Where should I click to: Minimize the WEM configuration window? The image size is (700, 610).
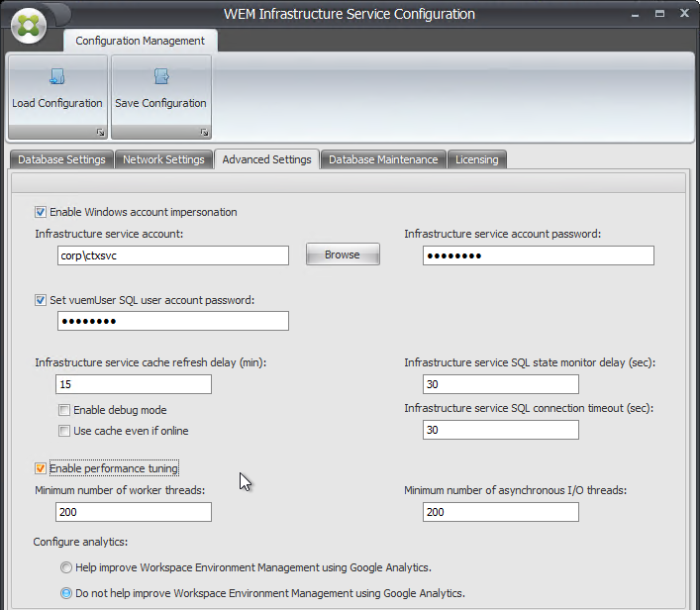(636, 14)
